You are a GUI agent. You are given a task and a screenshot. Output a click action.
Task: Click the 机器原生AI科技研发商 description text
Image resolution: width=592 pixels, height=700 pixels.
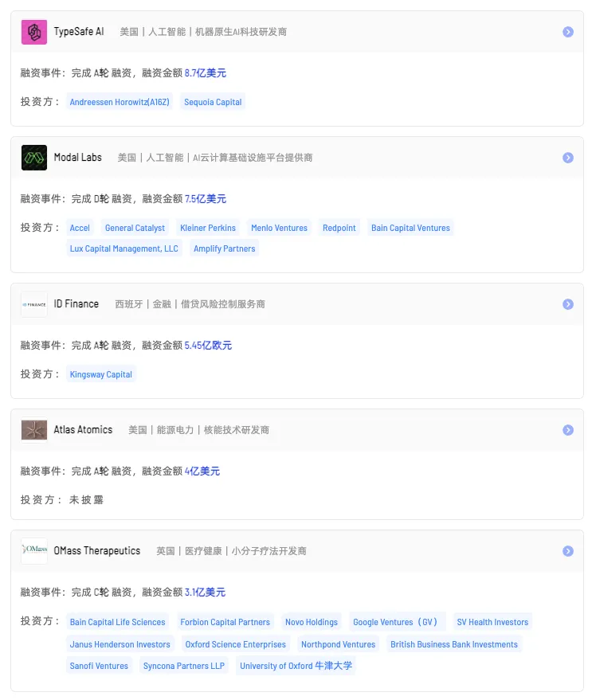coord(241,32)
